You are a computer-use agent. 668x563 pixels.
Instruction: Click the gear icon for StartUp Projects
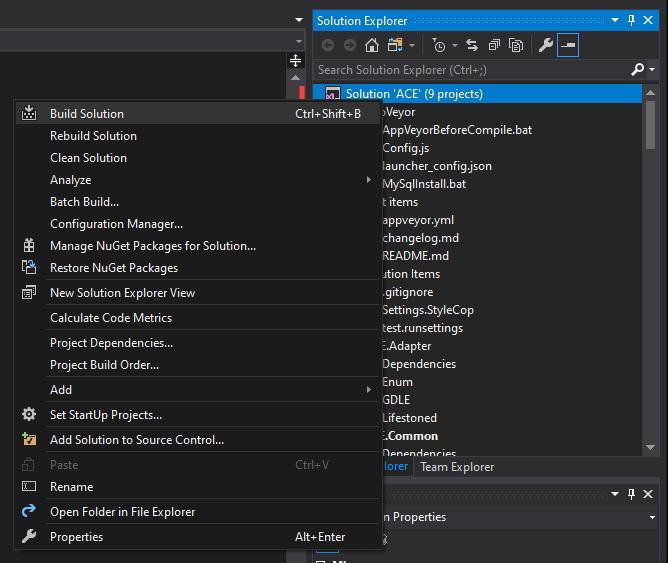[x=29, y=414]
